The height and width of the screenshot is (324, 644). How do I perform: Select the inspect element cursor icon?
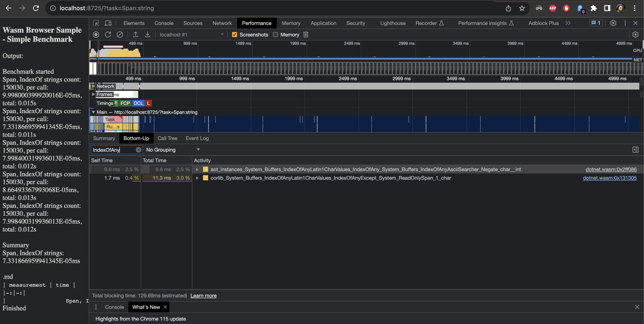96,23
